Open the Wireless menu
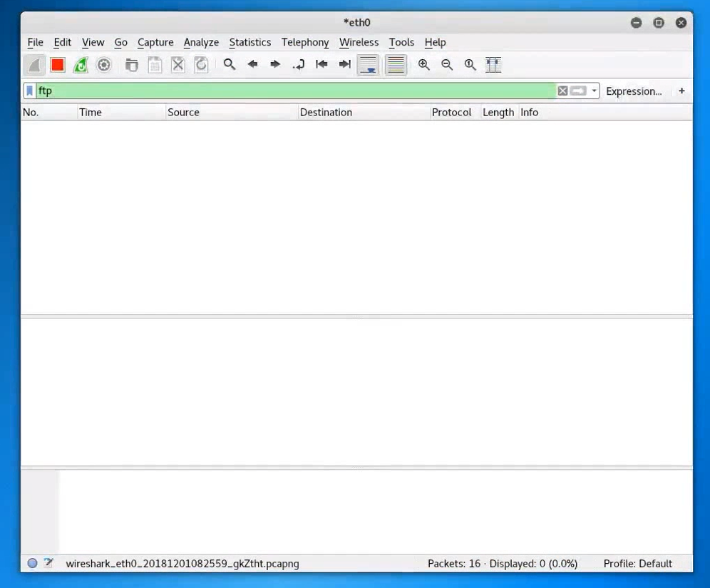The width and height of the screenshot is (710, 588). [359, 43]
